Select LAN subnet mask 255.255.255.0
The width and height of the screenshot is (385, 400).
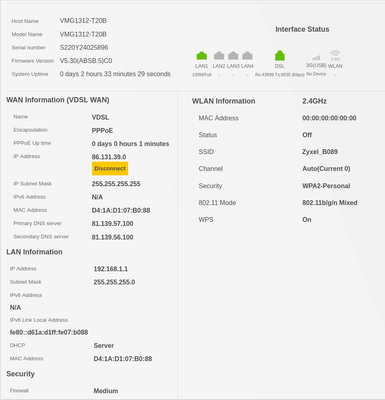(114, 282)
